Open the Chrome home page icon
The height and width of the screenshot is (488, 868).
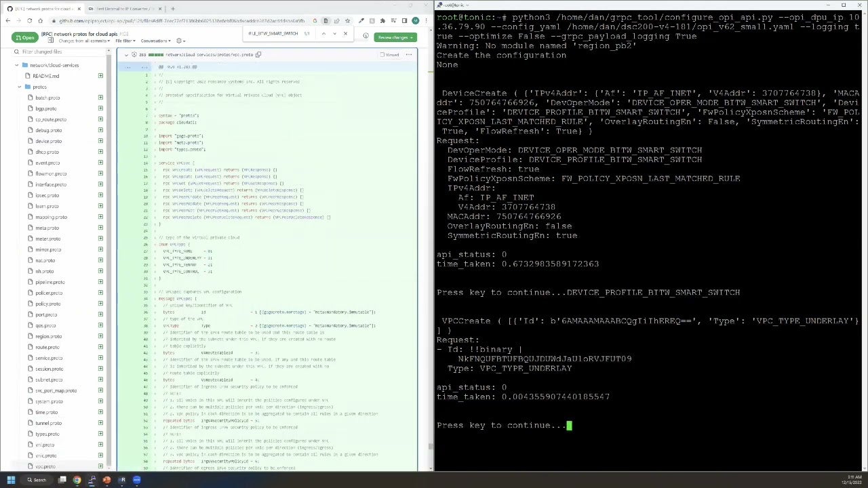coord(39,21)
